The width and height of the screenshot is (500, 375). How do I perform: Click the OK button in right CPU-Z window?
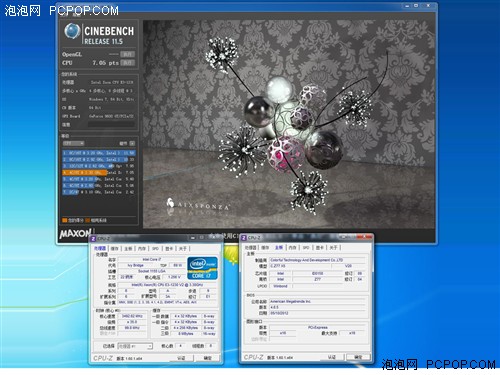coord(358,357)
